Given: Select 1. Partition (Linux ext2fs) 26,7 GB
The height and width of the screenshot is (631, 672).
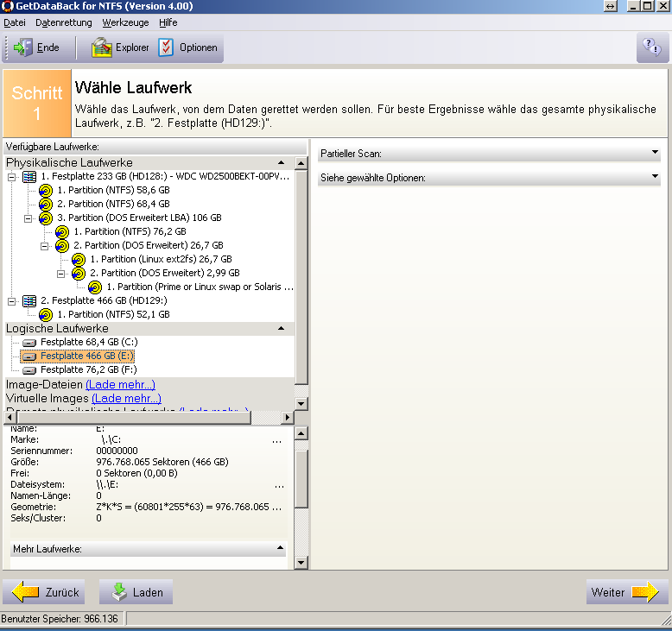Looking at the screenshot, I should tap(161, 259).
